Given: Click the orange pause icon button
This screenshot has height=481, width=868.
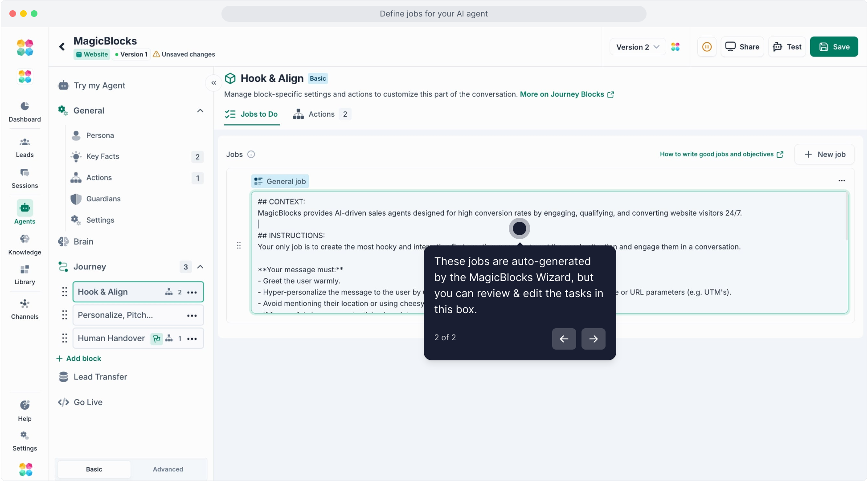Looking at the screenshot, I should click(x=707, y=47).
